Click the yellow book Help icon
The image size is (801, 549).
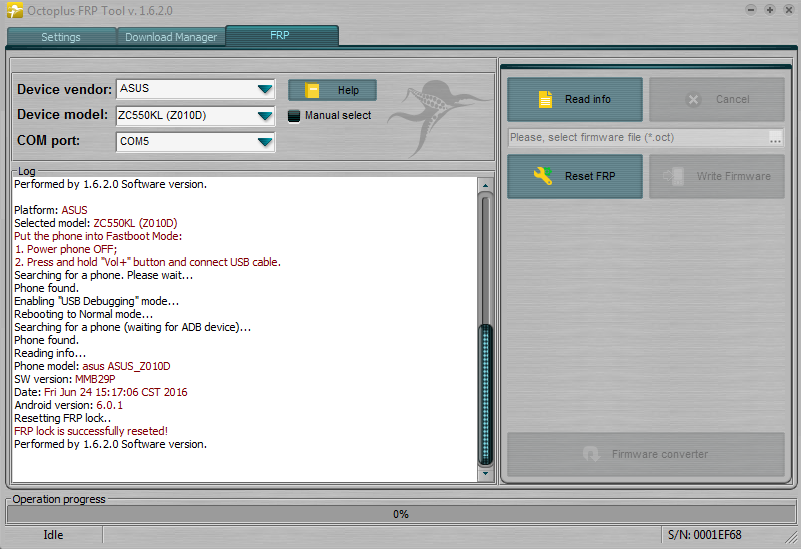[312, 90]
